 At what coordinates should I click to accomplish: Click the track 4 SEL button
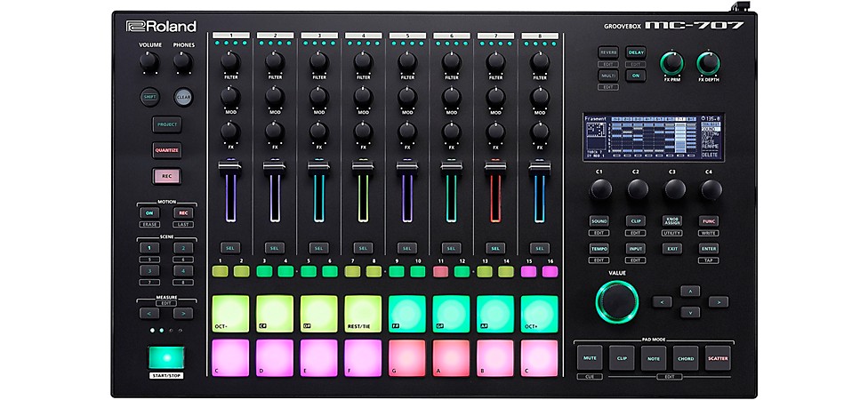[363, 248]
